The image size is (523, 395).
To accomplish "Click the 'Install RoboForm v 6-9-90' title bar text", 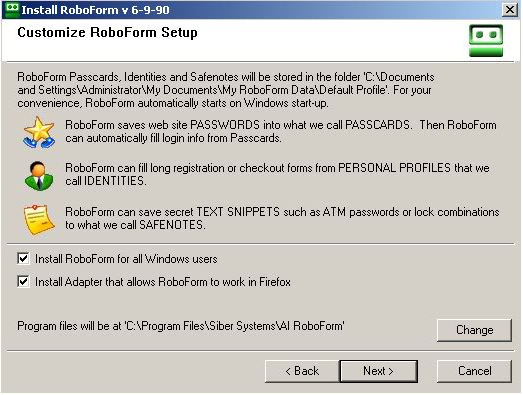I will coord(95,10).
